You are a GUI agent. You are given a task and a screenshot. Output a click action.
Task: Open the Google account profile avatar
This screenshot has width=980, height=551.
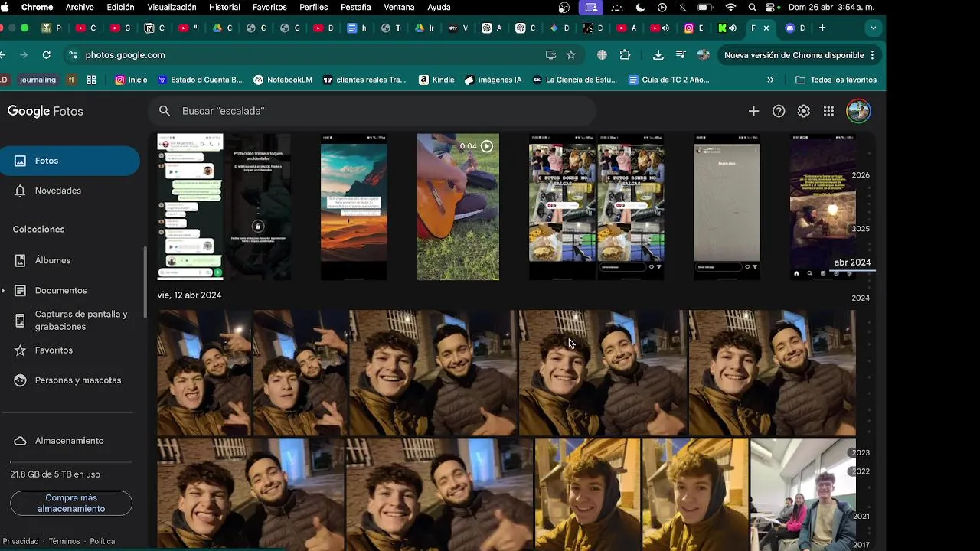pos(857,111)
